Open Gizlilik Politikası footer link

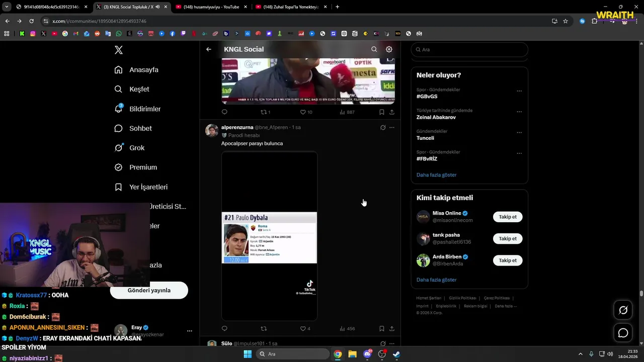[x=462, y=298]
